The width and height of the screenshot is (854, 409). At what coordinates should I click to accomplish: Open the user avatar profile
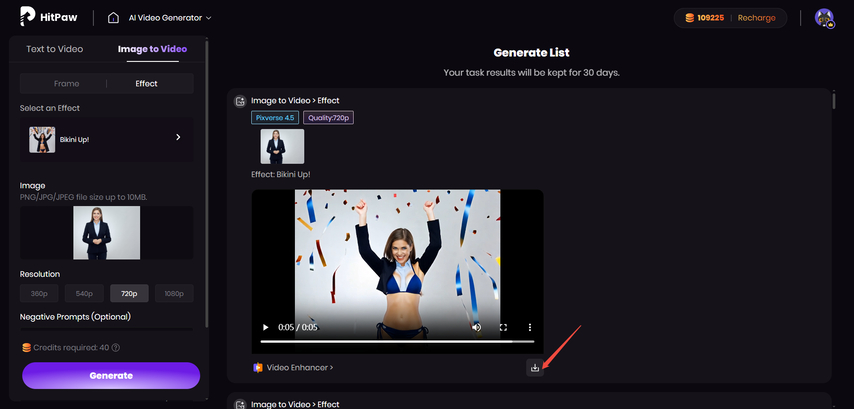pos(825,18)
